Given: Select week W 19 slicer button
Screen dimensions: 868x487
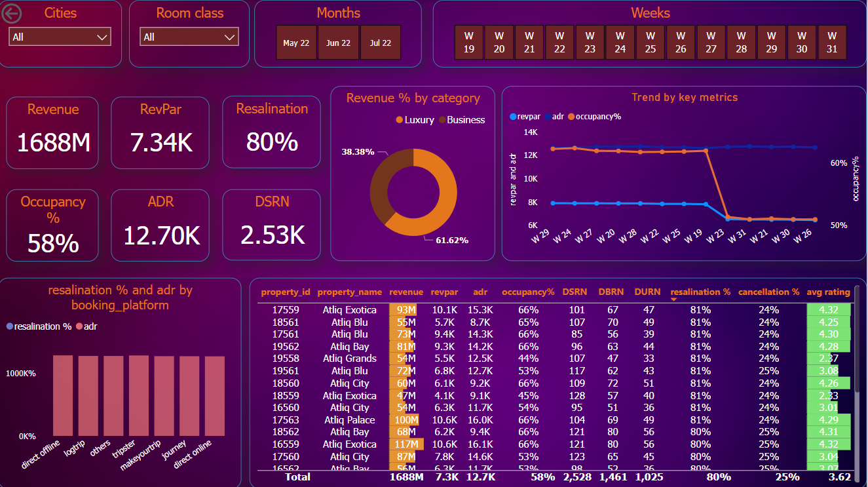Looking at the screenshot, I should pos(469,42).
